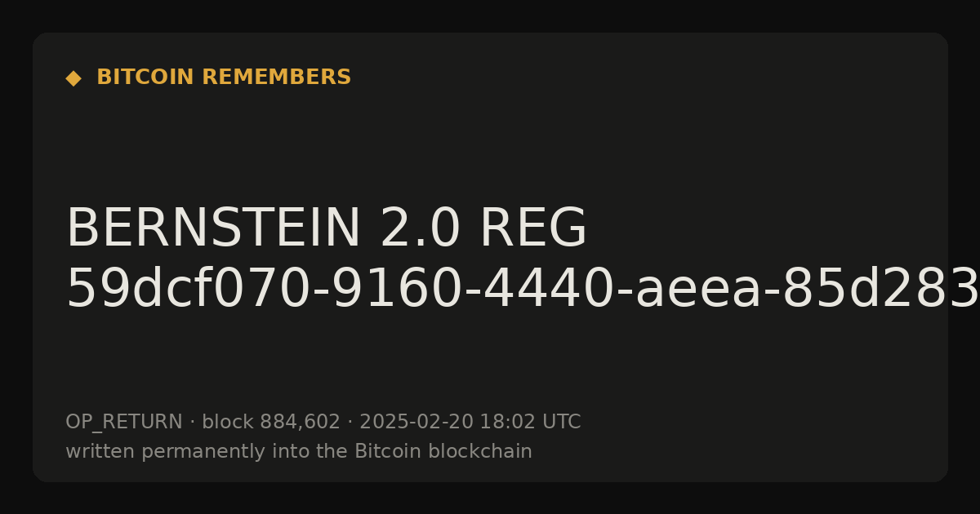Click the 4440 segment of the identifier

tap(537, 290)
